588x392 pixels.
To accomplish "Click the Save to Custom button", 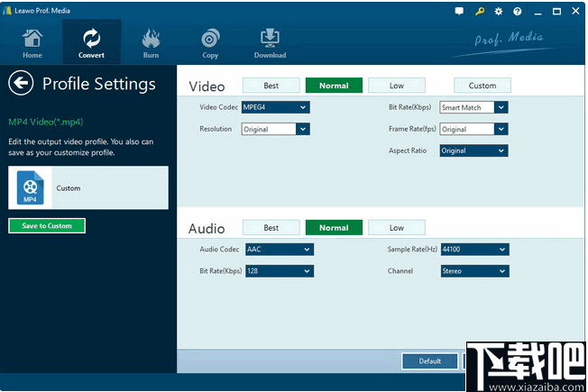I will tap(47, 225).
